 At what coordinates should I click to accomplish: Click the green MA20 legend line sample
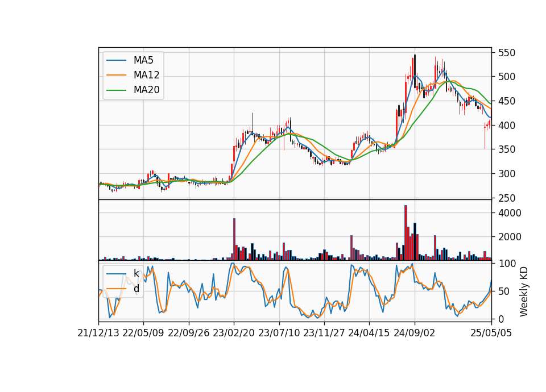(x=116, y=90)
